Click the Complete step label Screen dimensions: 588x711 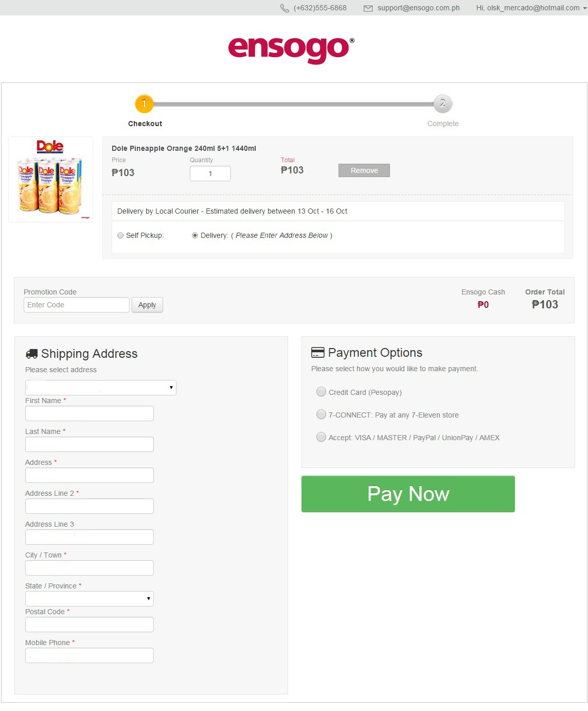point(443,124)
